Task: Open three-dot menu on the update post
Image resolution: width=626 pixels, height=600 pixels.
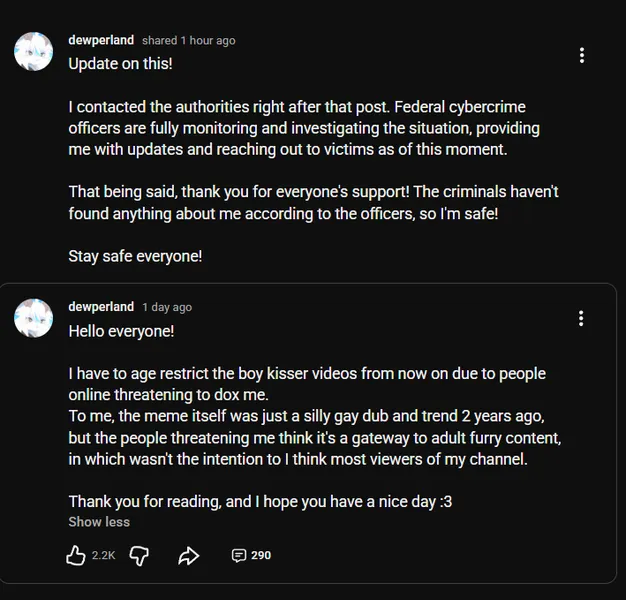Action: pyautogui.click(x=581, y=55)
